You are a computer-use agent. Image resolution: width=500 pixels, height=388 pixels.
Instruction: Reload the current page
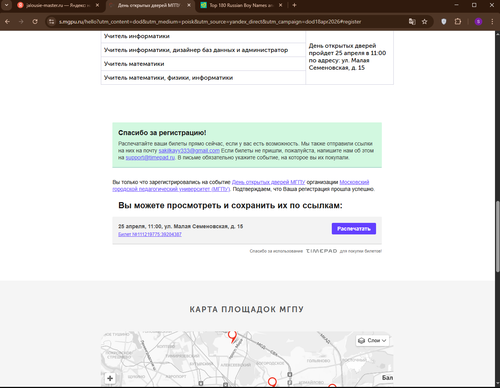pyautogui.click(x=35, y=22)
